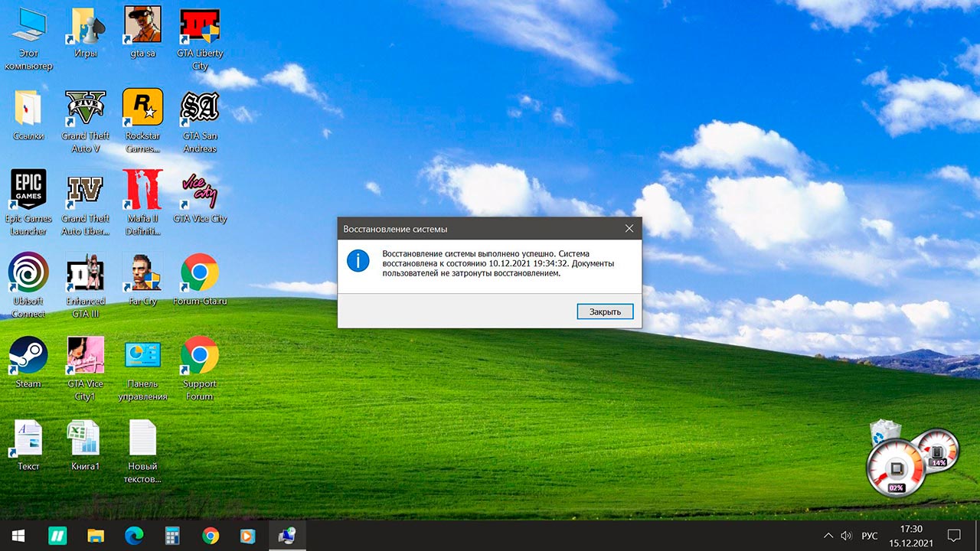Switch input language via РУС indicator
The image size is (980, 551).
tap(870, 536)
